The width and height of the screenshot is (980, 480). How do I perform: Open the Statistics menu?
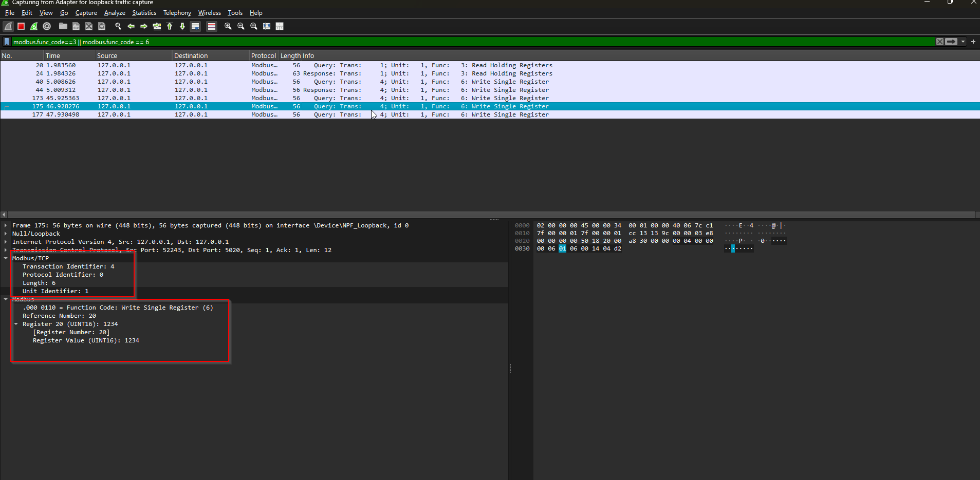click(144, 13)
